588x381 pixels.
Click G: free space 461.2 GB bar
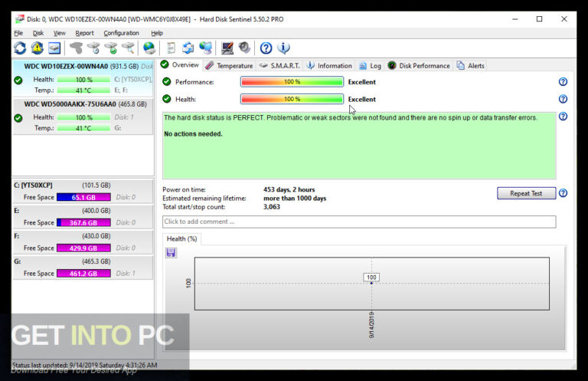click(x=83, y=273)
